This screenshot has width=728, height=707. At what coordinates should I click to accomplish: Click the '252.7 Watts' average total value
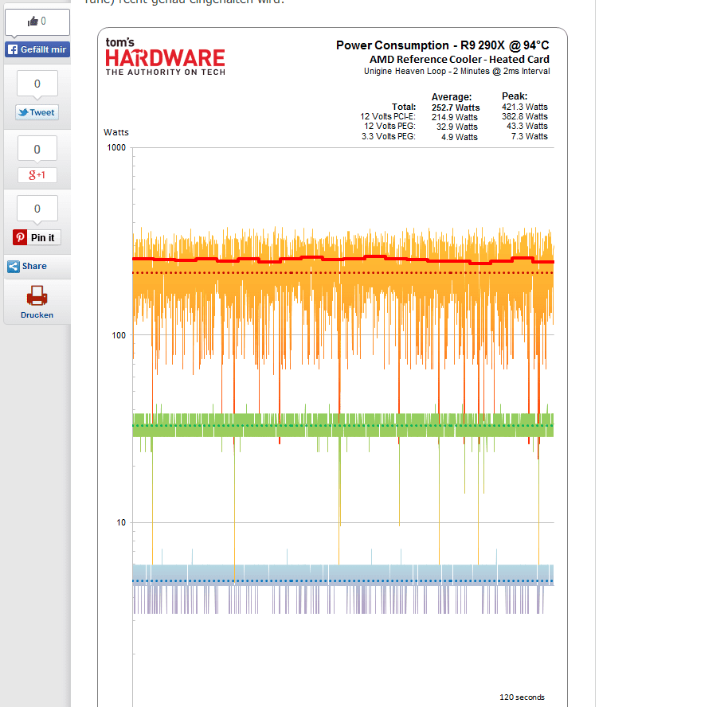(x=456, y=107)
